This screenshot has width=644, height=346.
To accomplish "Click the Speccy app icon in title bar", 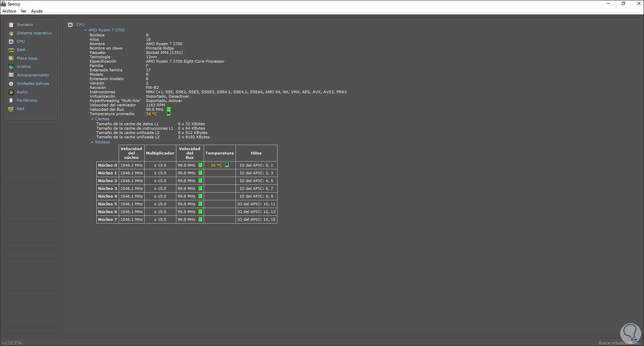I will (4, 3).
